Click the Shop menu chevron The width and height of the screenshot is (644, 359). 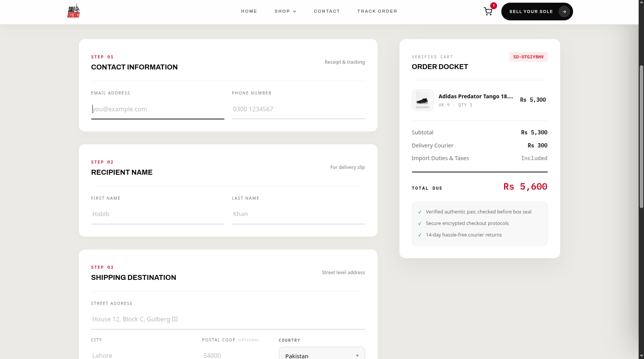[295, 12]
